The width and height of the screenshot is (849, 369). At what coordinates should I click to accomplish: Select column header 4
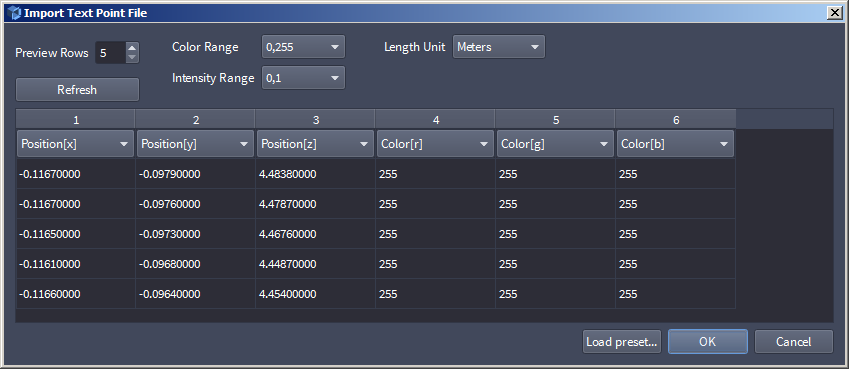[436, 120]
